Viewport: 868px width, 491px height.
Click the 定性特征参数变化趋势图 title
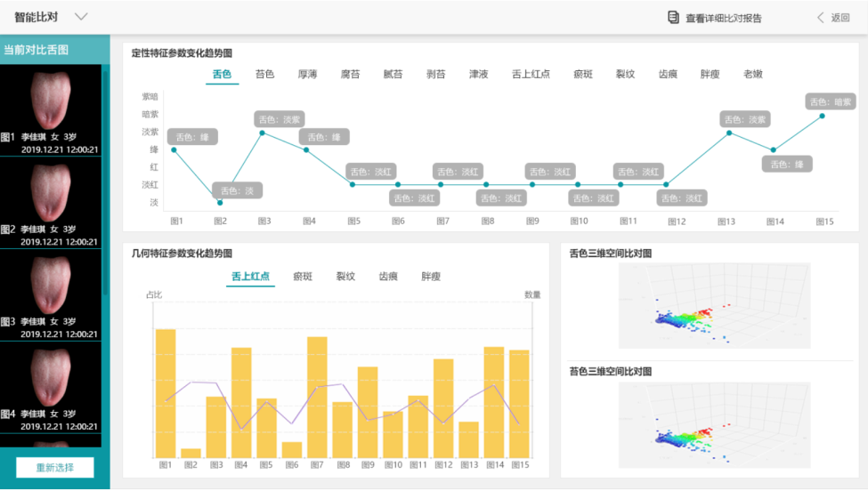point(182,53)
